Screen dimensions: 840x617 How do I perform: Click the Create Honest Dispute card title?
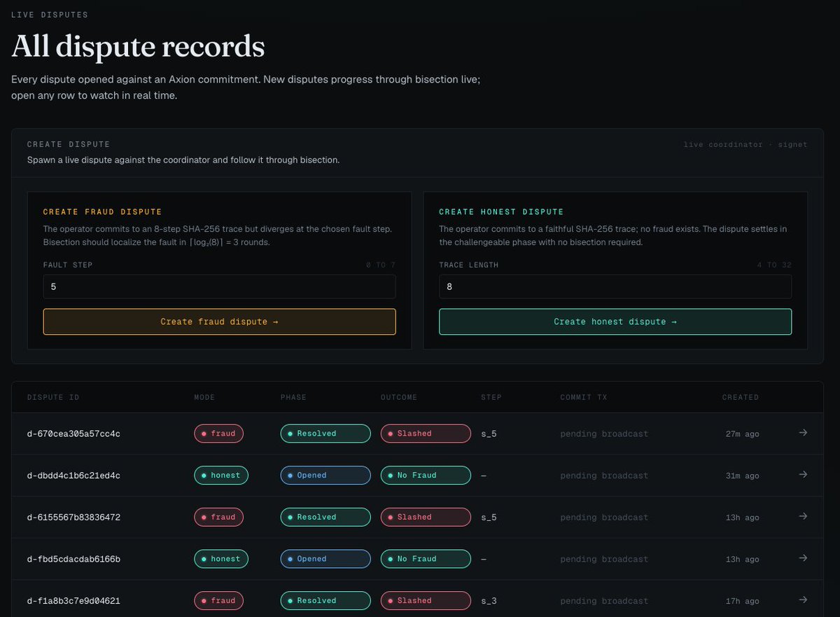tap(501, 212)
